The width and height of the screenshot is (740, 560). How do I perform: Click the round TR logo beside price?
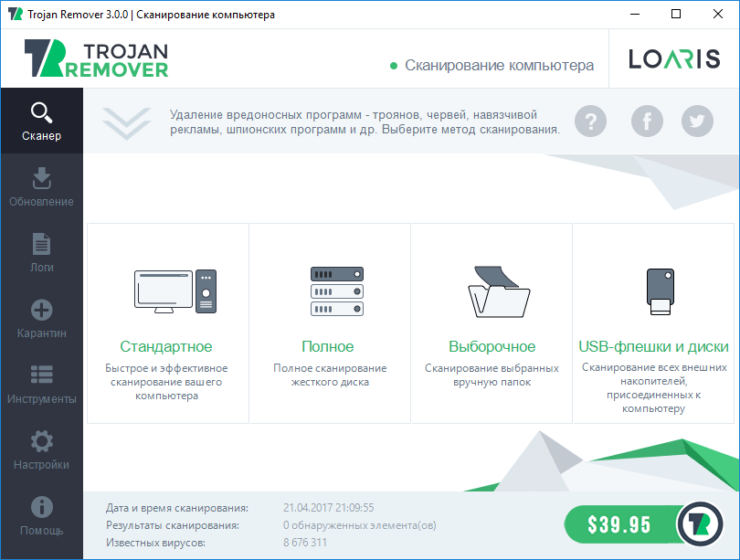point(700,524)
